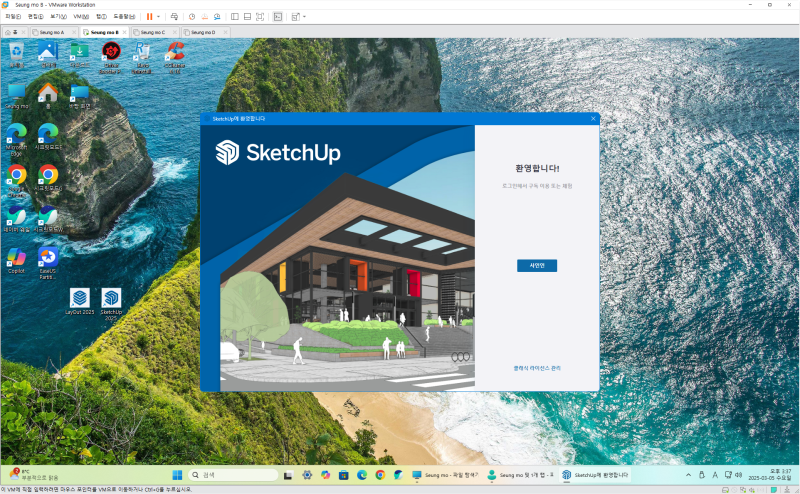Select the LayOut 2025 desktop shortcut
The height and width of the screenshot is (494, 800).
80,301
